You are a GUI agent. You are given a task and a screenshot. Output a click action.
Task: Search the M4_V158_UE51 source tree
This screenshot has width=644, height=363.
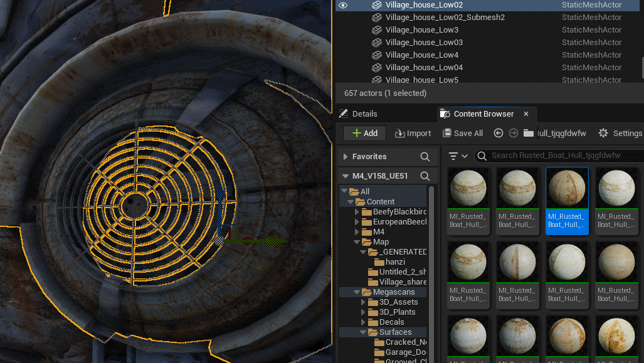click(x=425, y=176)
